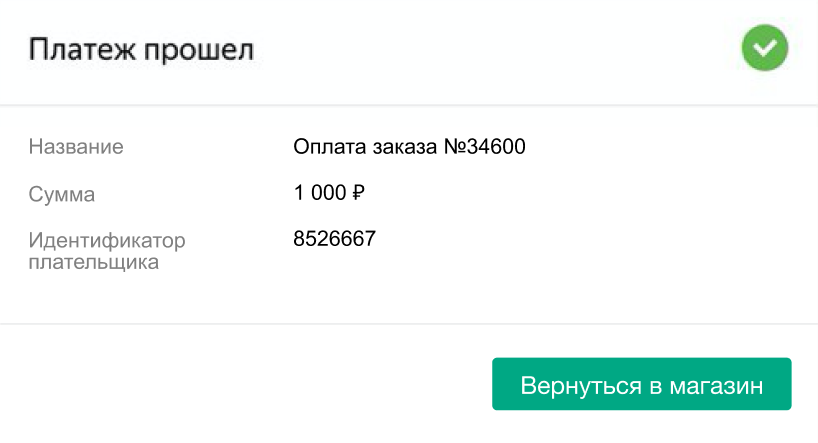Click the green success checkmark icon

pos(765,47)
